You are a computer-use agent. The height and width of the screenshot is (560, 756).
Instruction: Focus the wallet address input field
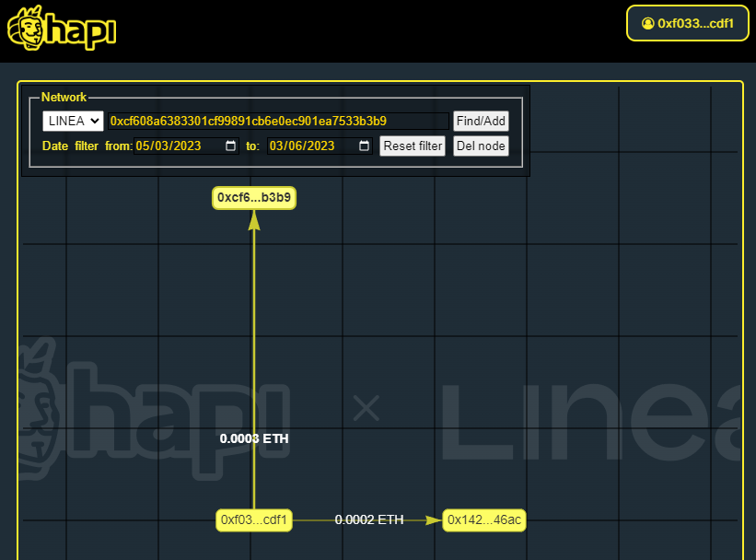pos(279,121)
